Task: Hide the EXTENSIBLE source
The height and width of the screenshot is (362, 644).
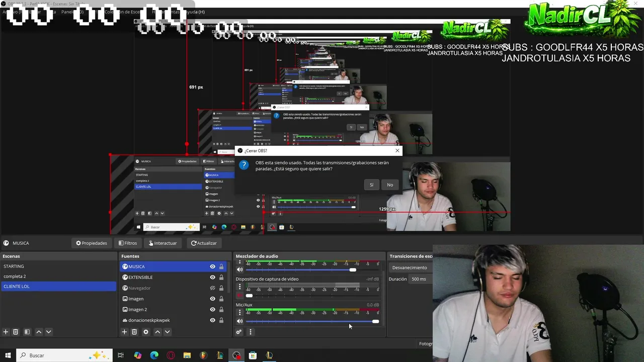Action: tap(212, 277)
